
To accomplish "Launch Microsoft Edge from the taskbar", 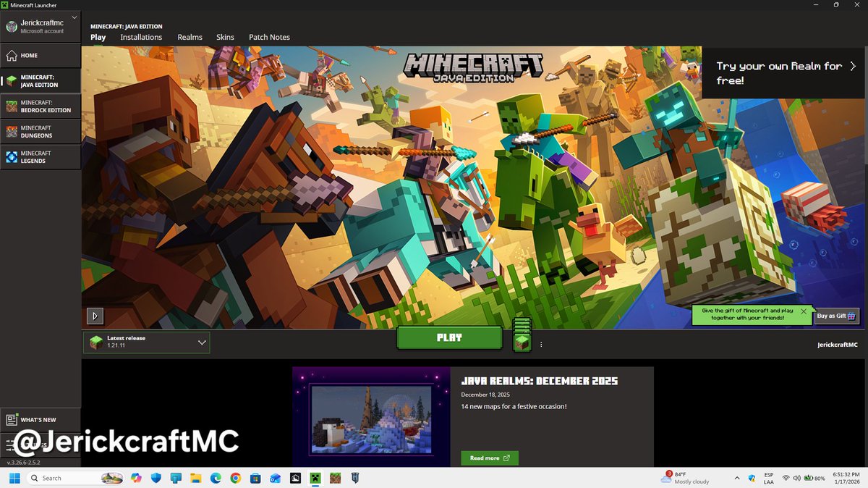I will point(216,478).
